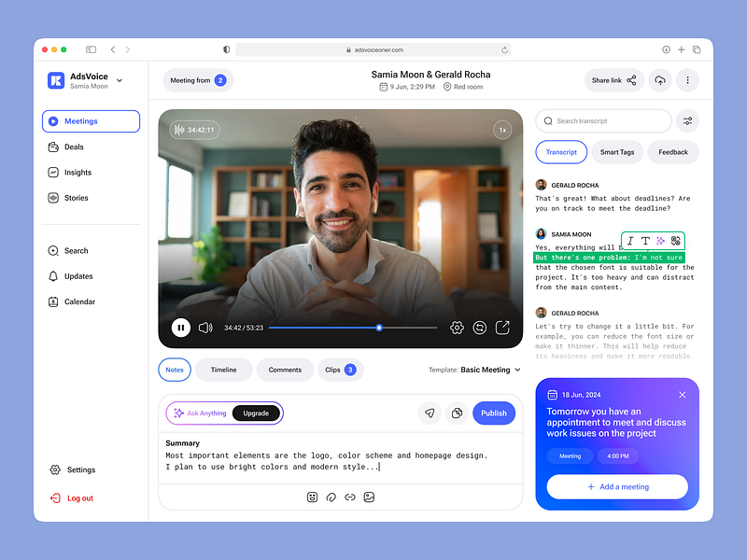The height and width of the screenshot is (560, 747).
Task: Pause the video playback
Action: 180,328
